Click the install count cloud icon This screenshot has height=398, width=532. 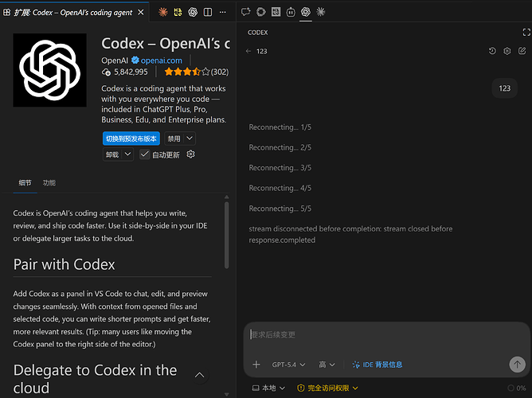(x=106, y=72)
